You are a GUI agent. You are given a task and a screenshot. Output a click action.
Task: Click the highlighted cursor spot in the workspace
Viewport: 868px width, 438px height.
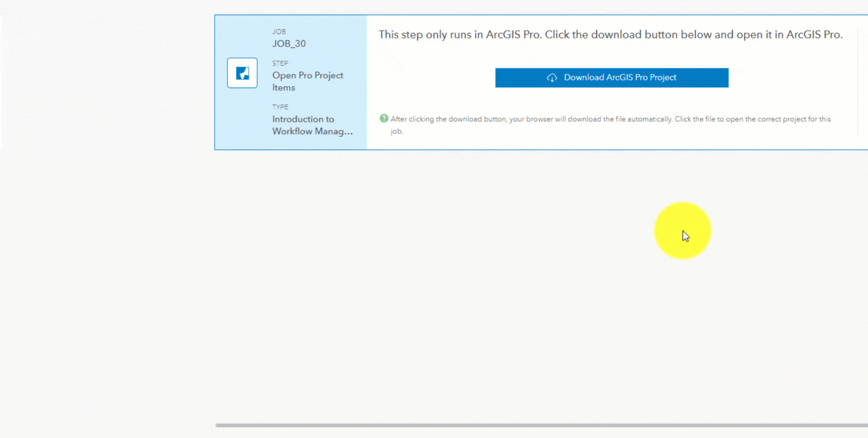(x=683, y=231)
